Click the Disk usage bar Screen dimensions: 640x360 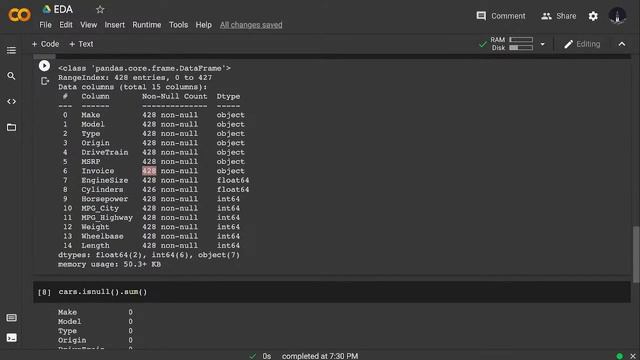[x=521, y=48]
